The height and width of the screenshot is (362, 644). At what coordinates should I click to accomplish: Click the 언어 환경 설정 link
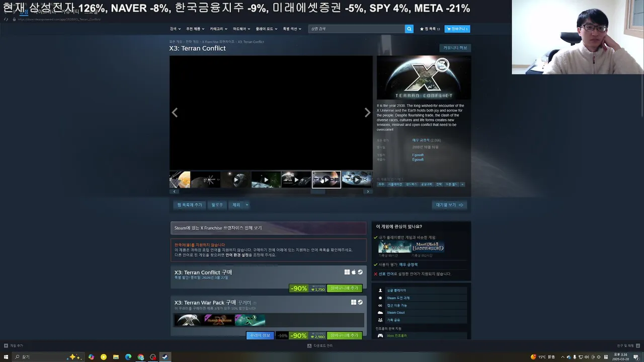pos(237,255)
